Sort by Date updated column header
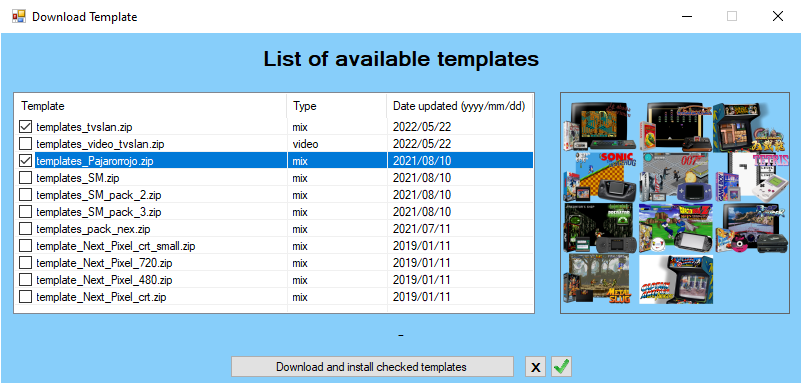Viewport: 802px width, 384px height. point(460,106)
